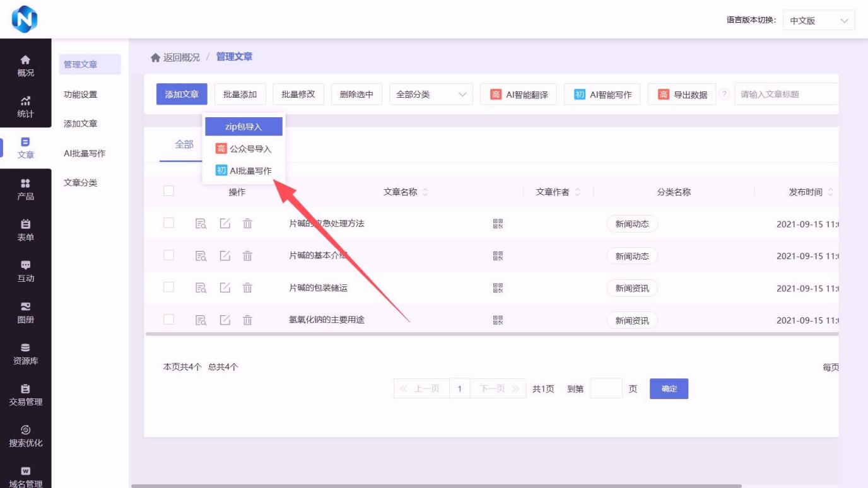
Task: Open 搜索优化 in the sidebar
Action: 25,436
